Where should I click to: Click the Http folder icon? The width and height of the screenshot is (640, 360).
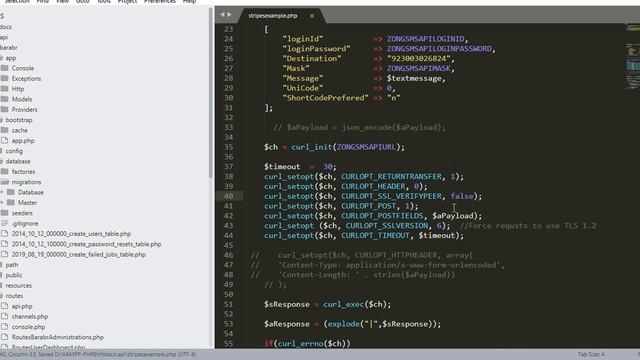4,89
